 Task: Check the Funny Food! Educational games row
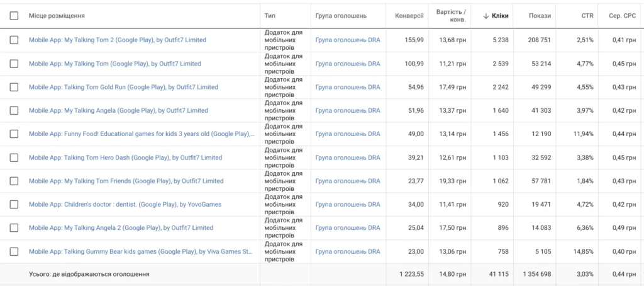[x=14, y=134]
